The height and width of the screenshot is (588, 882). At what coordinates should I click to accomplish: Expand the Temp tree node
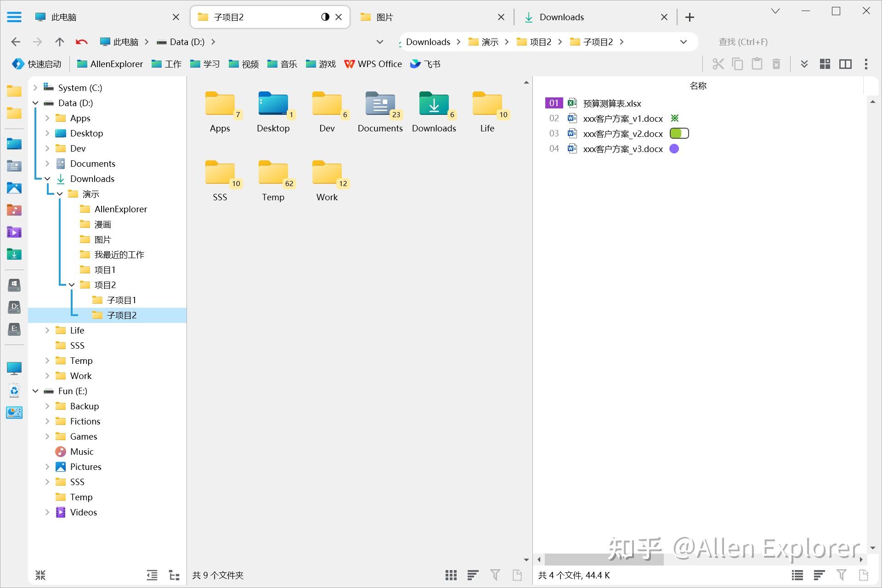pos(47,360)
